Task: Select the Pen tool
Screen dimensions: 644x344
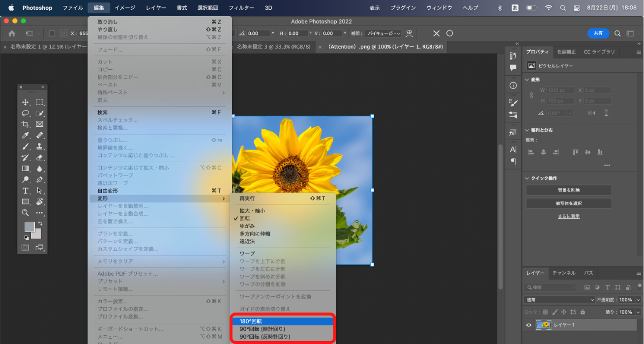Action: [x=40, y=179]
